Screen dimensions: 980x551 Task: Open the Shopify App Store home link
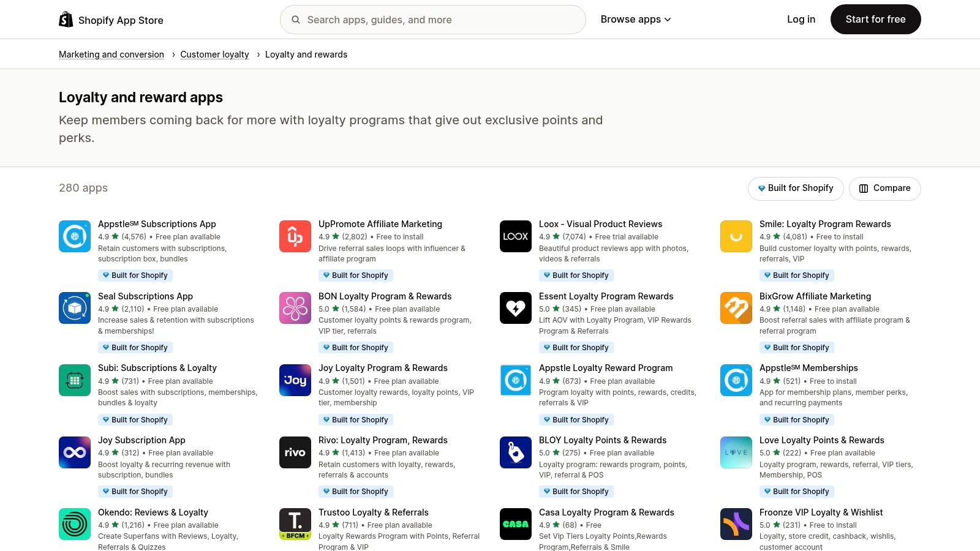pyautogui.click(x=111, y=20)
